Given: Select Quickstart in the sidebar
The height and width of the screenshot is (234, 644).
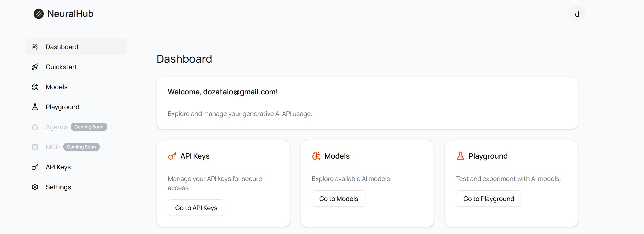Looking at the screenshot, I should [x=61, y=67].
